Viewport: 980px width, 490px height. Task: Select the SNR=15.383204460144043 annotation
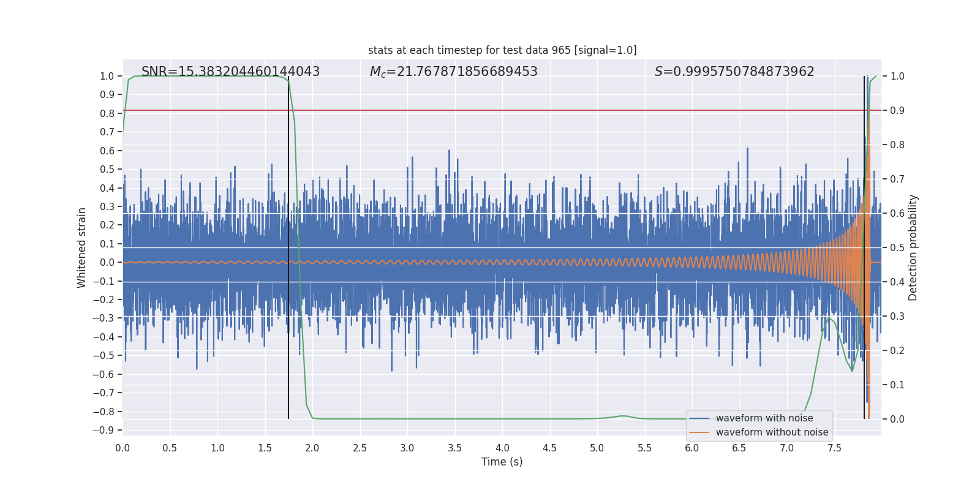click(x=230, y=72)
